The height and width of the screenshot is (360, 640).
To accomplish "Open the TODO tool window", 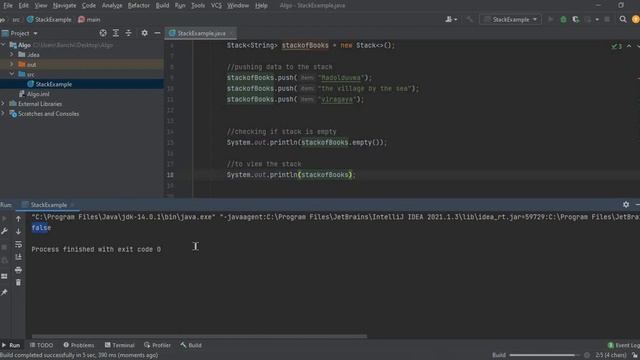I will [x=42, y=345].
